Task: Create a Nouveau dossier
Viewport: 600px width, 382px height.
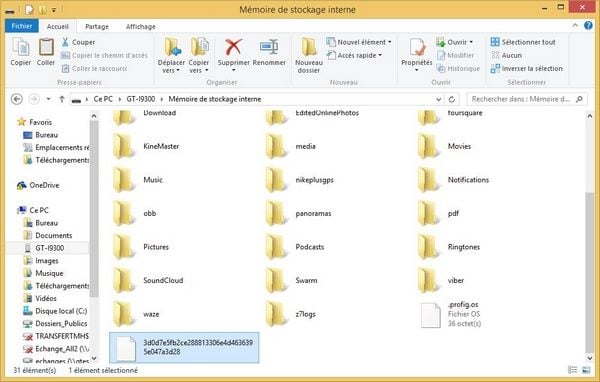Action: coord(308,56)
